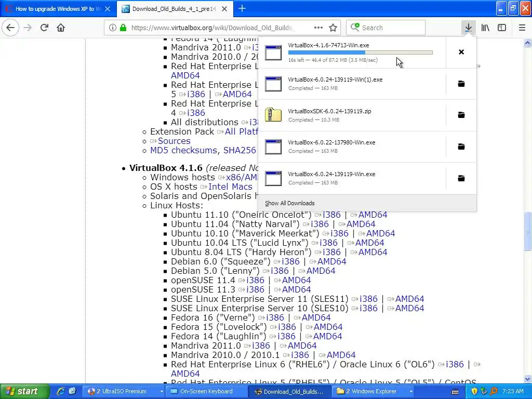532x399 pixels.
Task: Go back to the previous page
Action: (x=10, y=28)
